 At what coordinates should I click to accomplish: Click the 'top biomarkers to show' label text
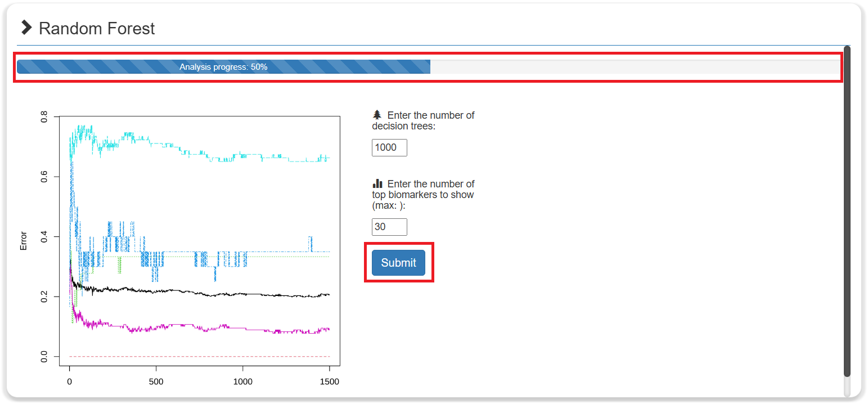click(423, 195)
